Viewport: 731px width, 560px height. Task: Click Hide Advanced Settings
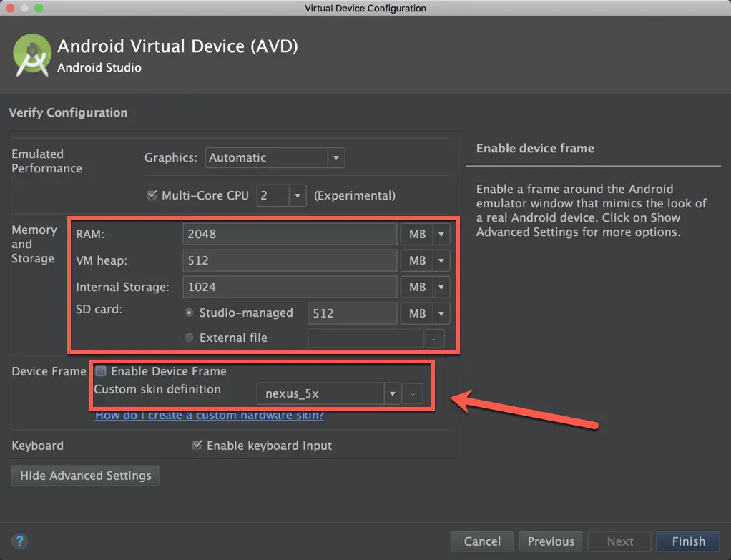[86, 476]
